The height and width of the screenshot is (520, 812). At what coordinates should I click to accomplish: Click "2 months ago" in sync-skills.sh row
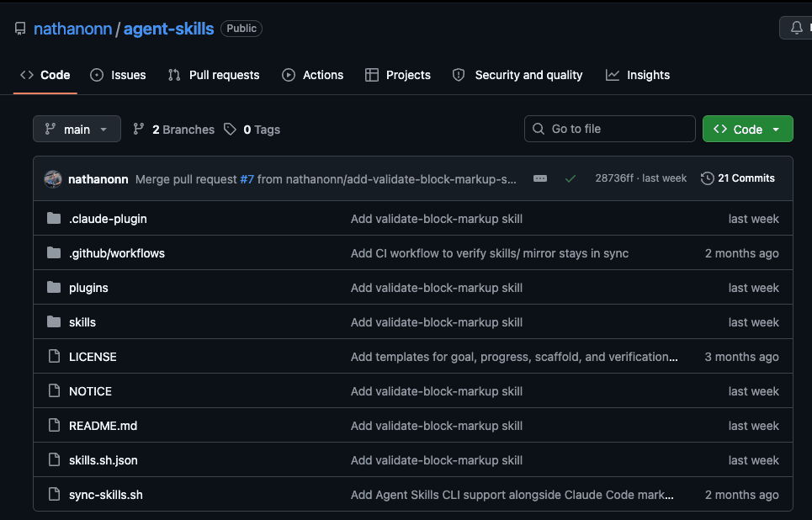tap(741, 495)
